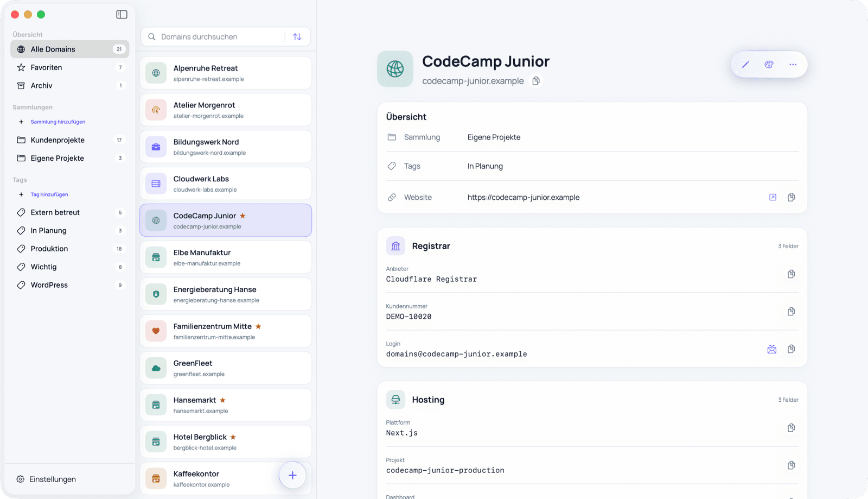Click the mail icon in Login row
Screen dimensions: 868x499
point(772,349)
